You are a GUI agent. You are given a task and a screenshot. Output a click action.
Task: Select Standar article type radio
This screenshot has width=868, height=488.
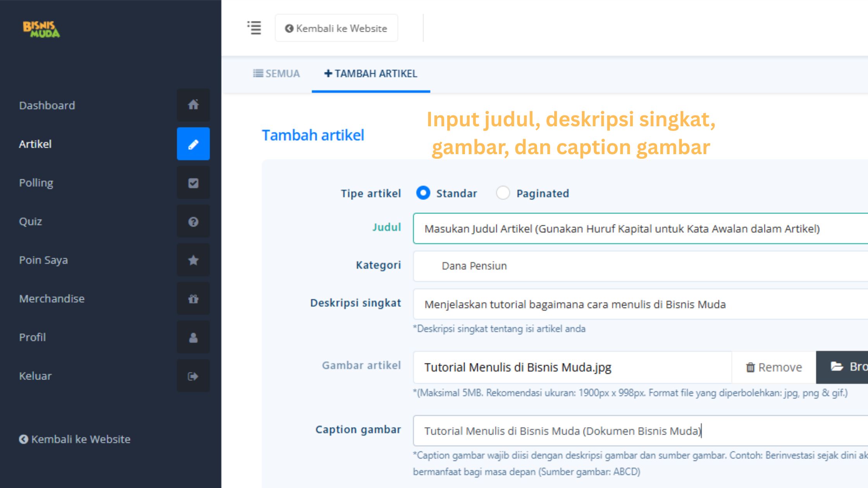click(x=423, y=193)
